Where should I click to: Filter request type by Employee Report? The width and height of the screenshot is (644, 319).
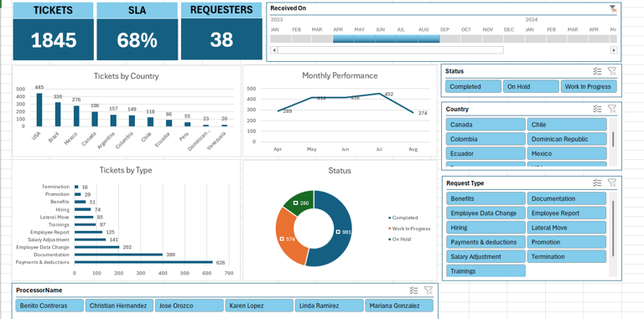tap(567, 214)
